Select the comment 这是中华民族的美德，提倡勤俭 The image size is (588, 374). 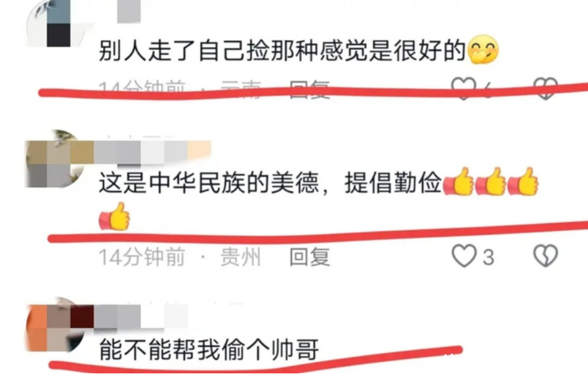pos(319,199)
